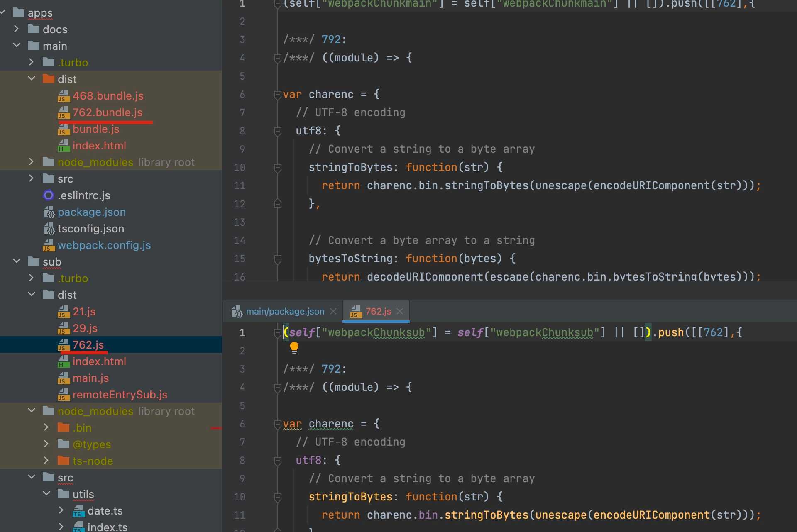Image resolution: width=797 pixels, height=532 pixels.
Task: Click the 762.js file icon in sub dist
Action: tap(64, 345)
